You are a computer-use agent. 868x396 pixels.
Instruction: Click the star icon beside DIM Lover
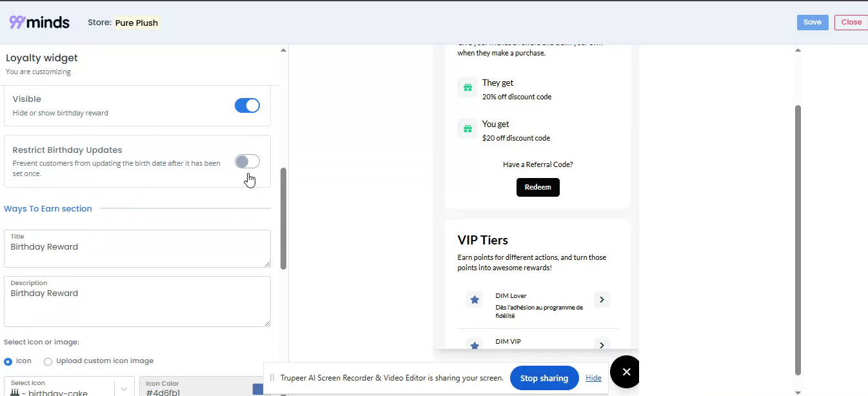(475, 300)
